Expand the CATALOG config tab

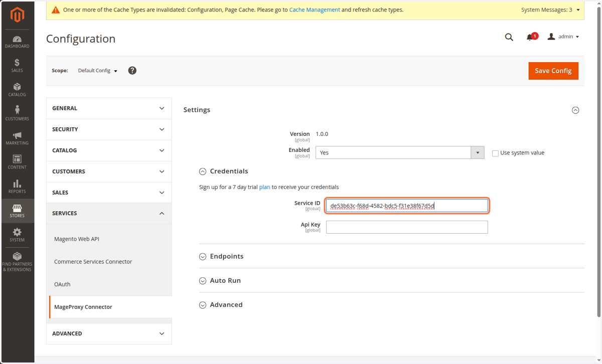point(109,150)
